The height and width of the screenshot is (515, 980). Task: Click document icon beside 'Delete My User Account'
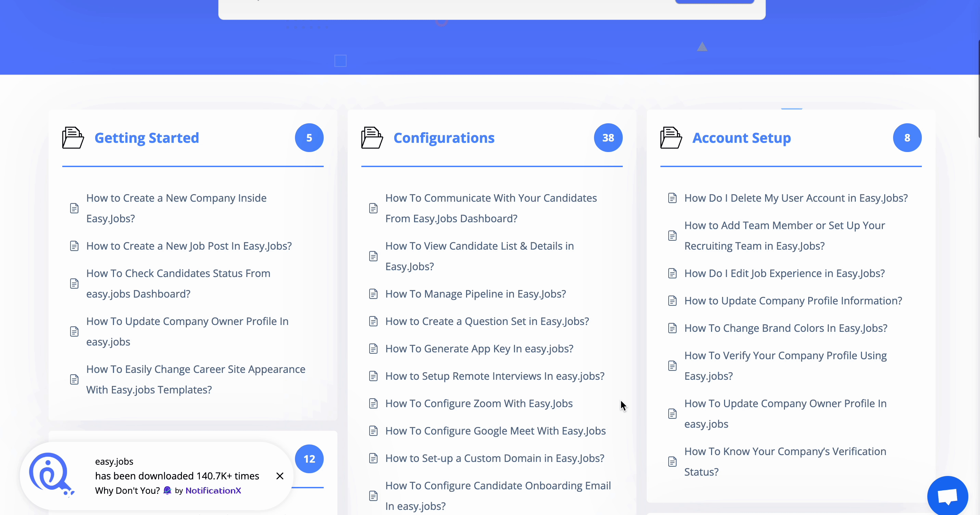[x=672, y=198]
